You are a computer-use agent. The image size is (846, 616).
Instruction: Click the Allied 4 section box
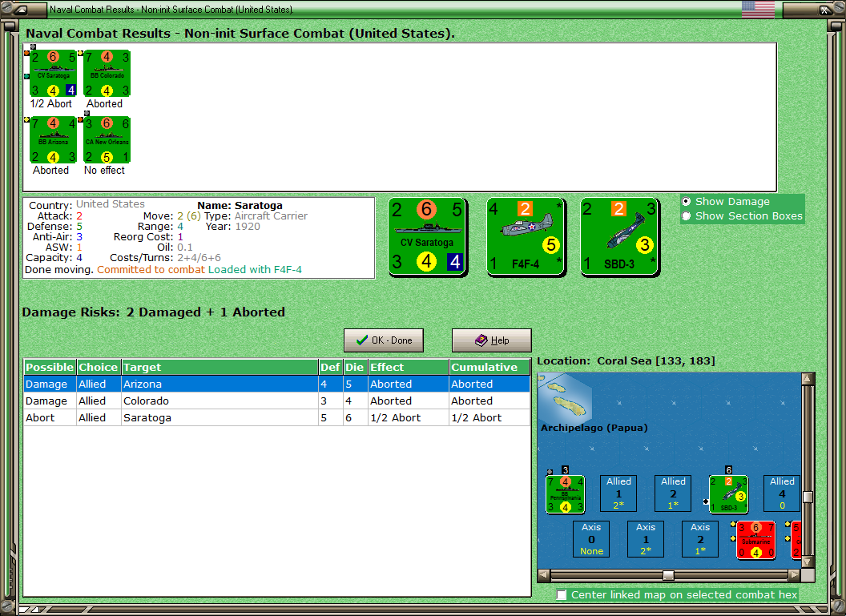[782, 493]
